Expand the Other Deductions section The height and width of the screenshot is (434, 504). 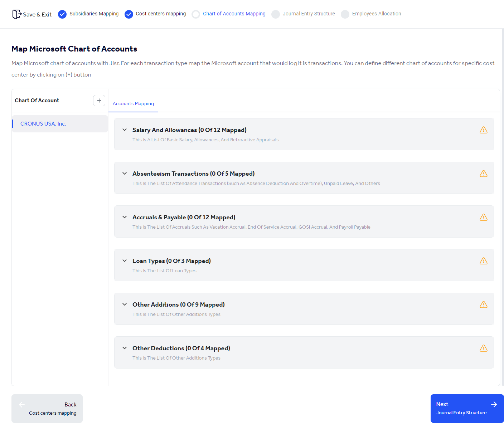click(x=125, y=348)
